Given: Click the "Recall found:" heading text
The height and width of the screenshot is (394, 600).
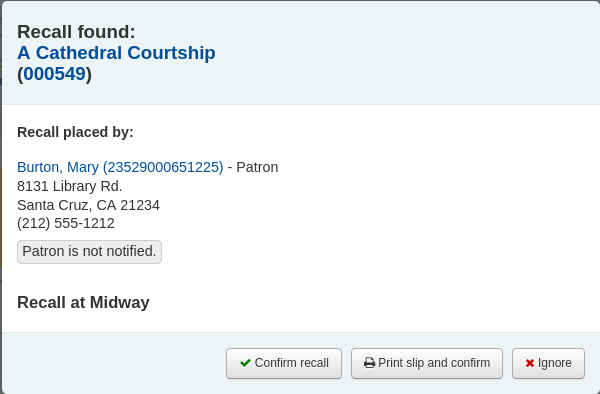Looking at the screenshot, I should click(x=76, y=32).
